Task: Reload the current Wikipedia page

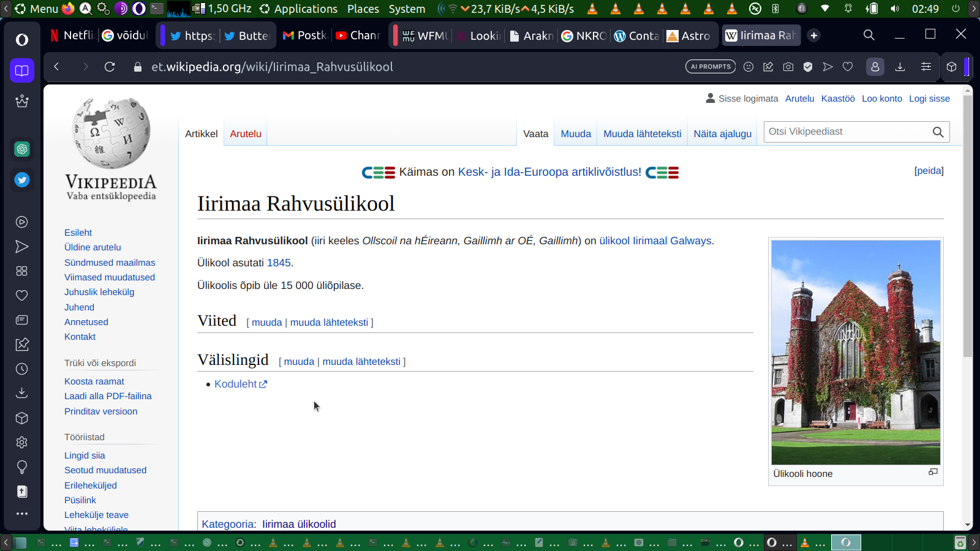Action: point(110,67)
